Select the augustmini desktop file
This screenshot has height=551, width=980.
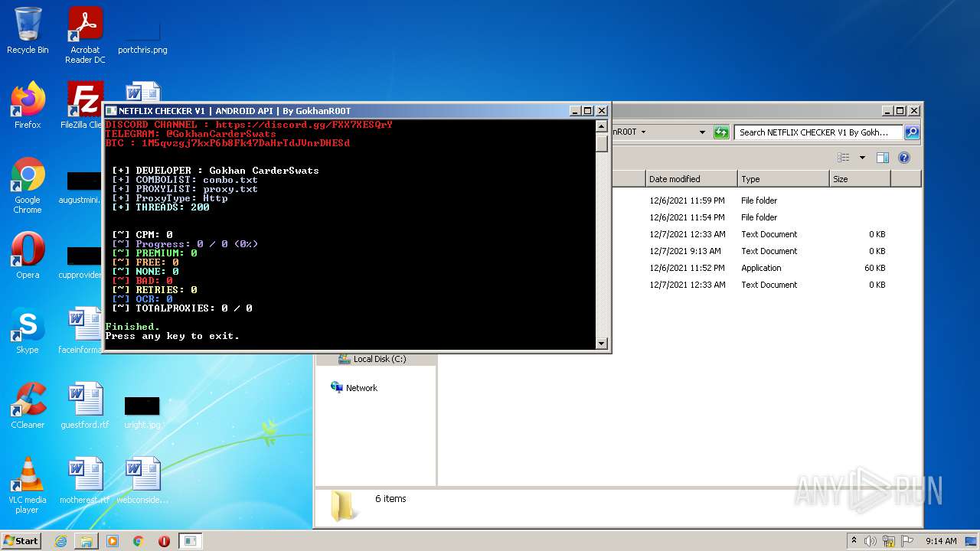pos(80,186)
